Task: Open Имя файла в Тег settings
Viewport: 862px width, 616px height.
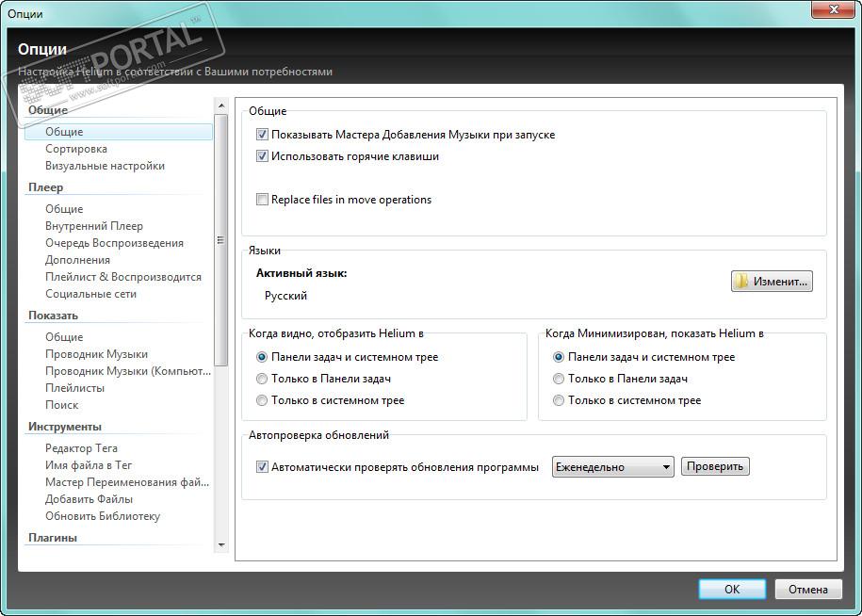Action: point(89,465)
